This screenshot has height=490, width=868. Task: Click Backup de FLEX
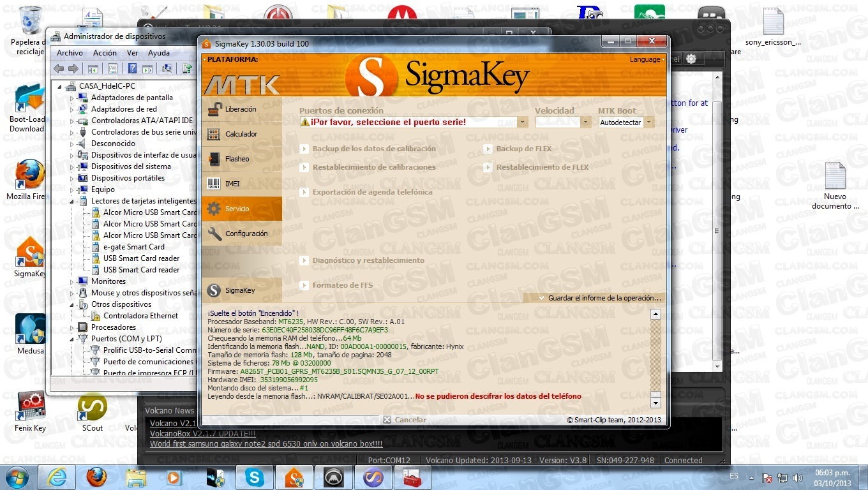click(x=523, y=149)
